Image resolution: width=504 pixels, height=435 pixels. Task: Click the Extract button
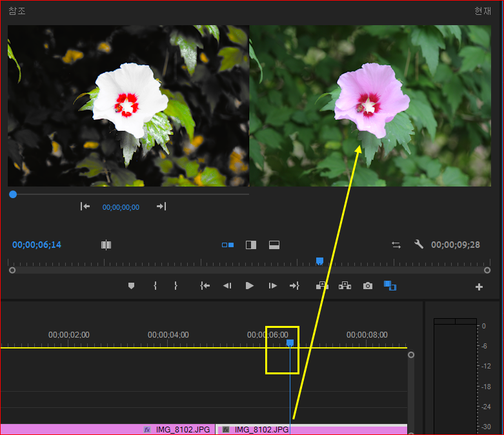click(345, 286)
